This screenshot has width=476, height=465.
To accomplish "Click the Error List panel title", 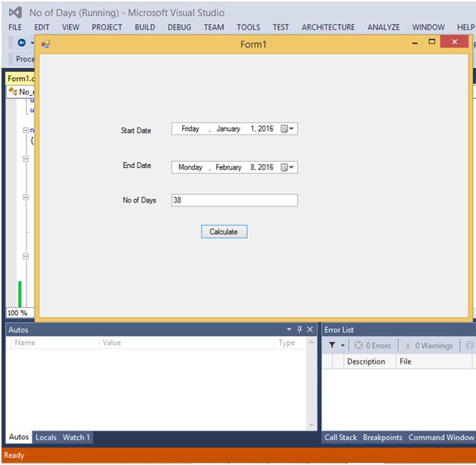I will [339, 330].
